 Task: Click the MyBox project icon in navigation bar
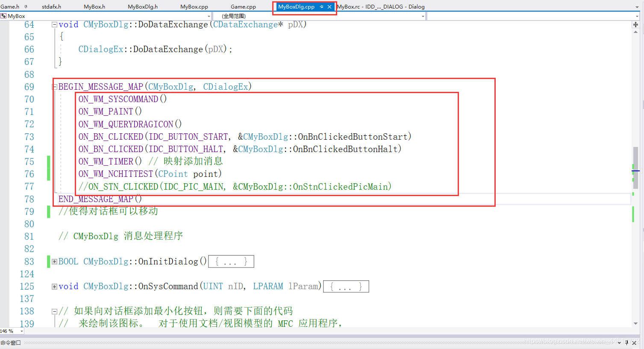pos(3,16)
